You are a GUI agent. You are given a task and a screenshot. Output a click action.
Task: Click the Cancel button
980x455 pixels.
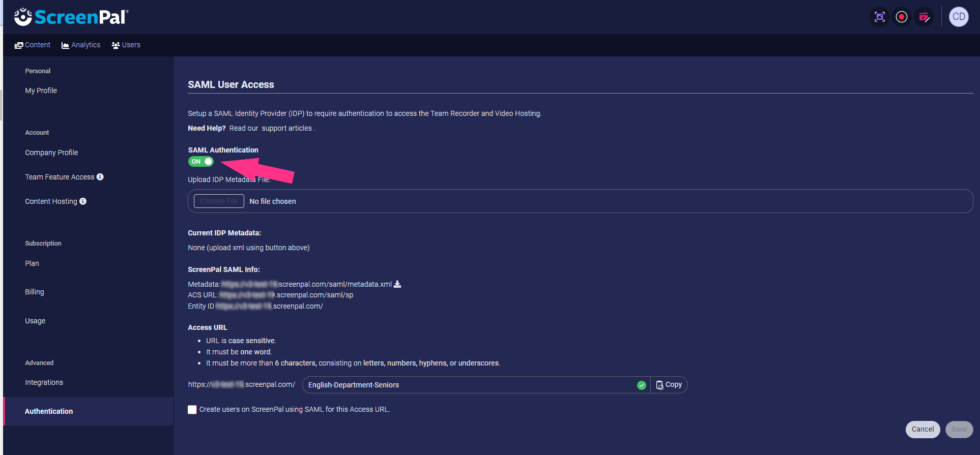pyautogui.click(x=923, y=430)
